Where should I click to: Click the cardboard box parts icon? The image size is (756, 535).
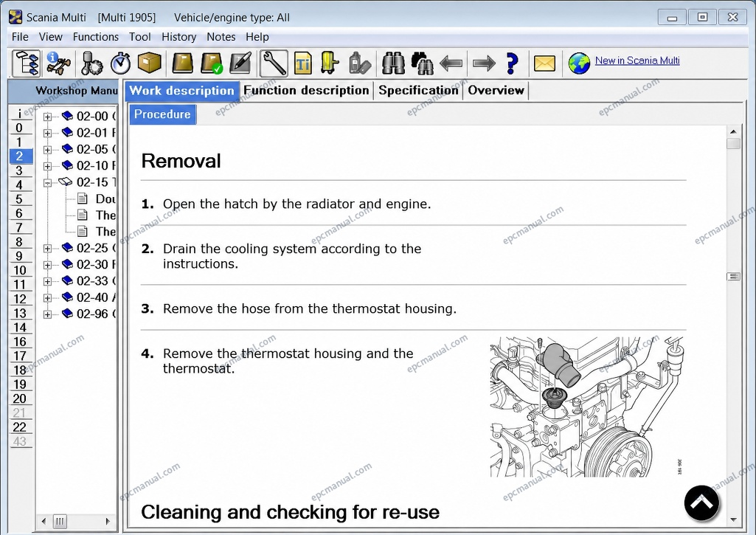click(x=150, y=63)
